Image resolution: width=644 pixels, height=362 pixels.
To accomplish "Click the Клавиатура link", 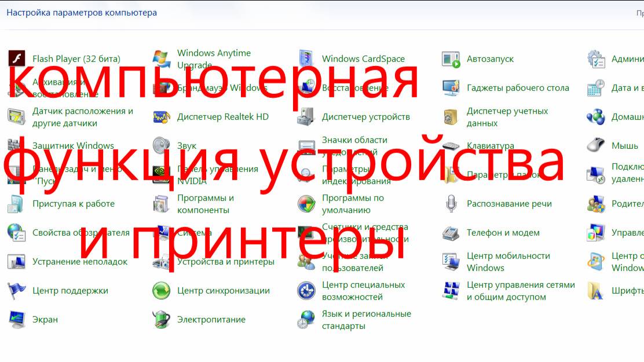I will [491, 145].
